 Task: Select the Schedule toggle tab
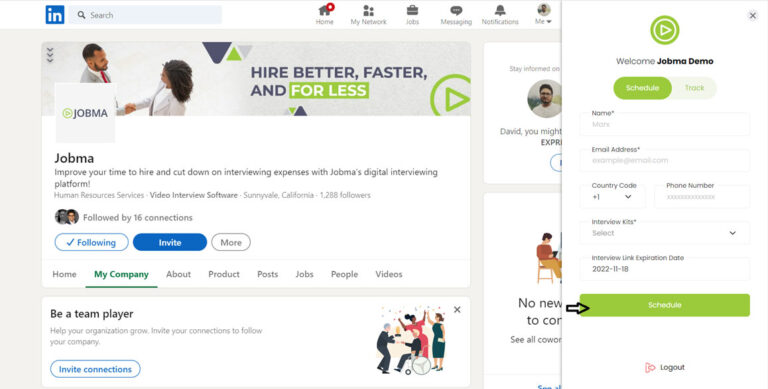[x=642, y=88]
